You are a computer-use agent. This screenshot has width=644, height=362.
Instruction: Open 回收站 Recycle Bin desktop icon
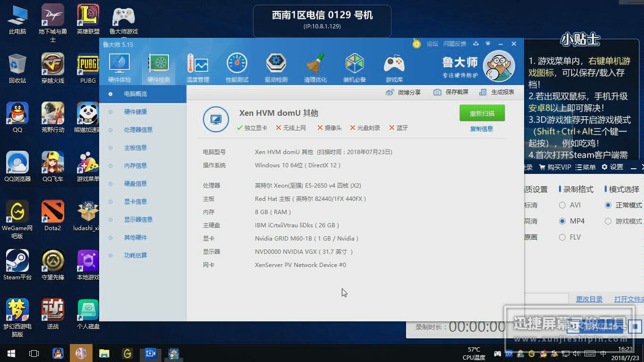17,69
